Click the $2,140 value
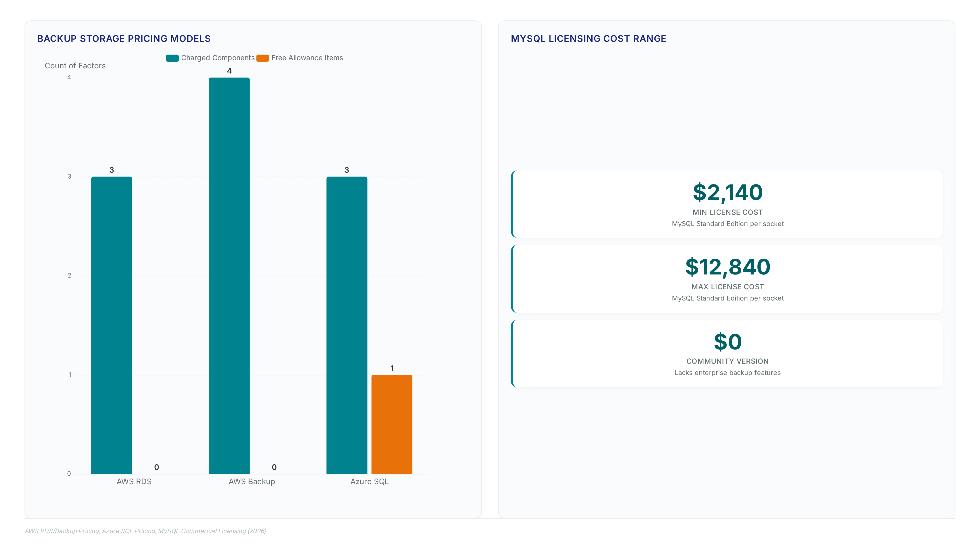980x551 pixels. tap(728, 192)
